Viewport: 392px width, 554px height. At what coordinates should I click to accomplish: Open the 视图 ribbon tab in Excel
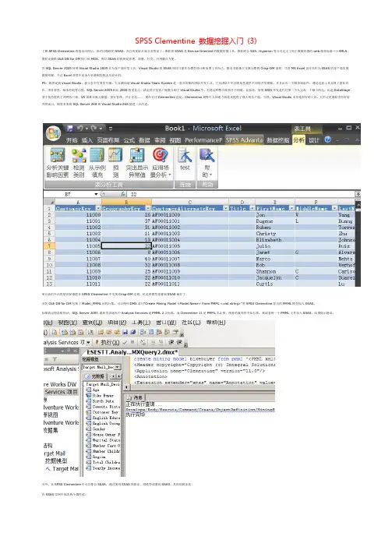[175, 140]
